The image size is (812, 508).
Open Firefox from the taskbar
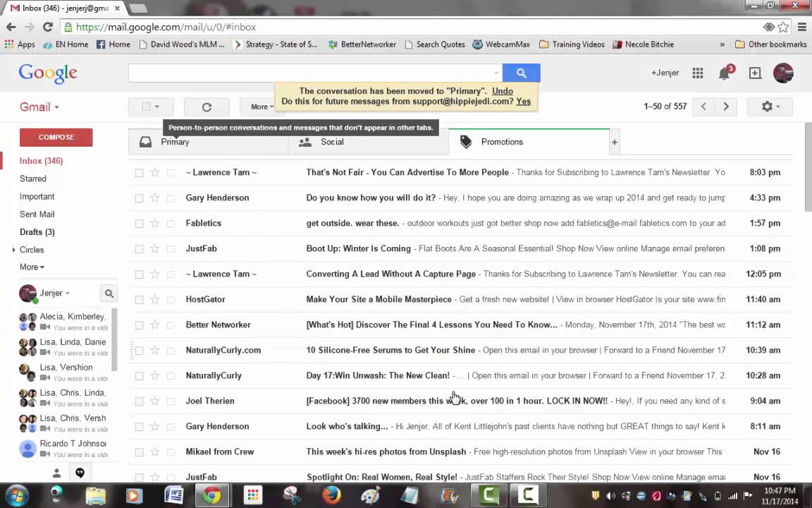[331, 495]
